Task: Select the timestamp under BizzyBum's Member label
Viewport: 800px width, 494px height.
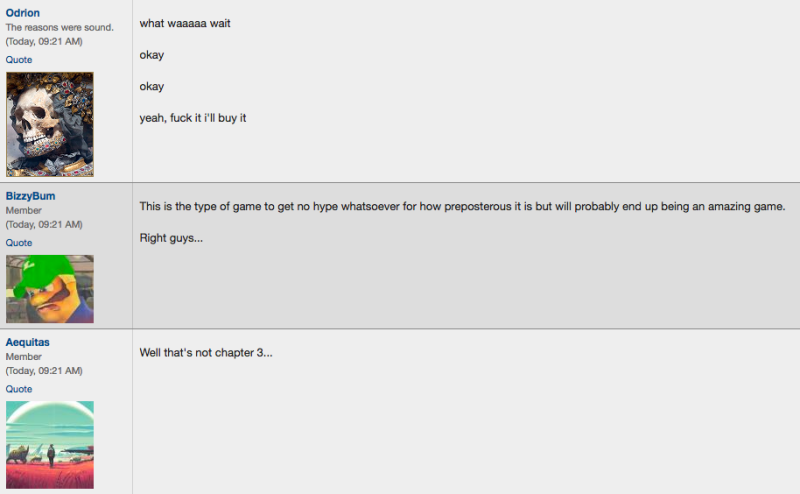Action: click(x=44, y=225)
